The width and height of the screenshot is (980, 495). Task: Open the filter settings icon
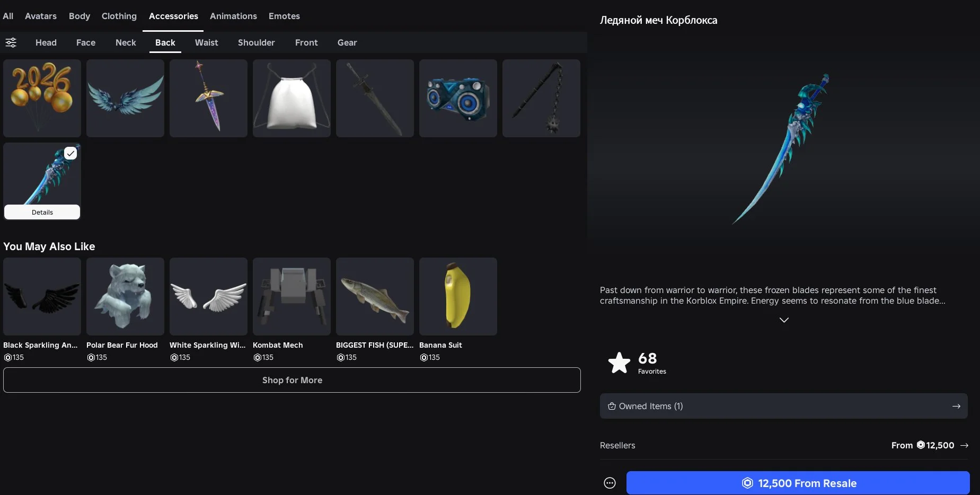click(x=11, y=42)
